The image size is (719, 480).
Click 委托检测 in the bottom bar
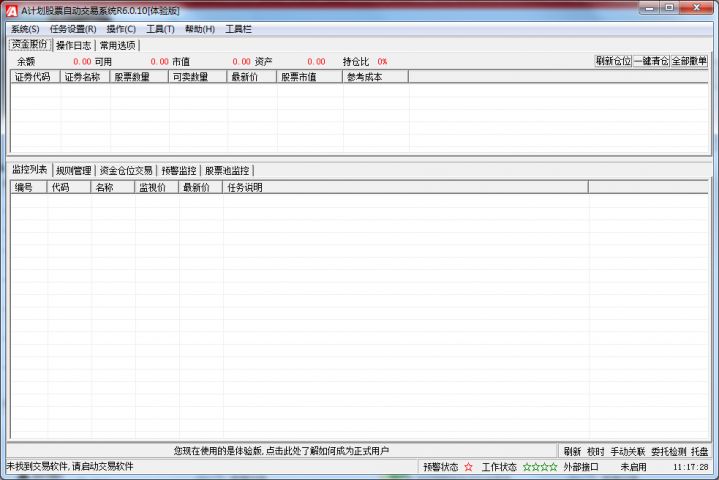point(667,451)
